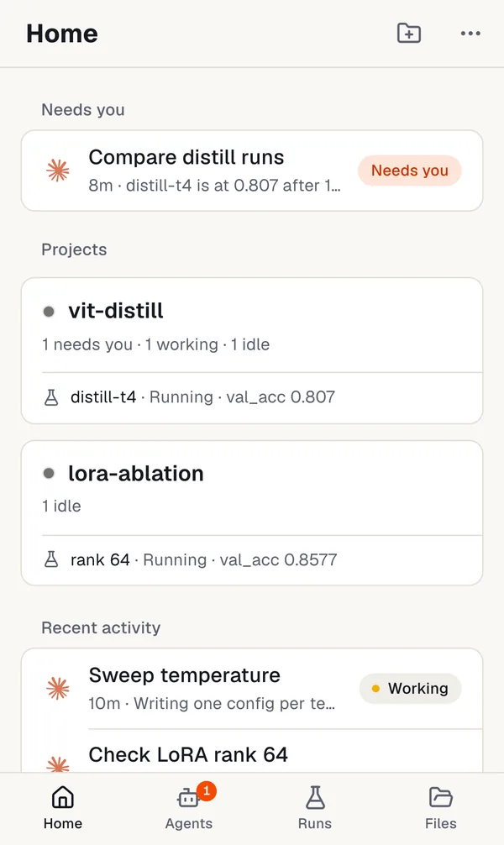Click the gray status dot beside vit-distill
Image resolution: width=504 pixels, height=845 pixels.
(49, 312)
